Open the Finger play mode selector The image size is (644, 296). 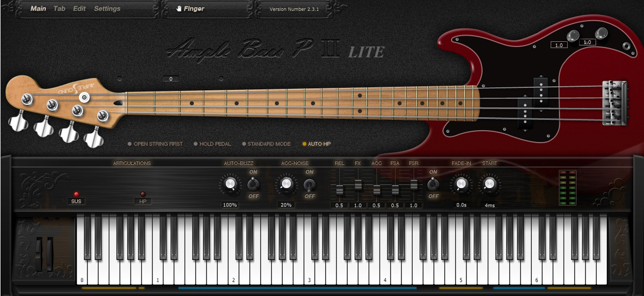pyautogui.click(x=191, y=9)
